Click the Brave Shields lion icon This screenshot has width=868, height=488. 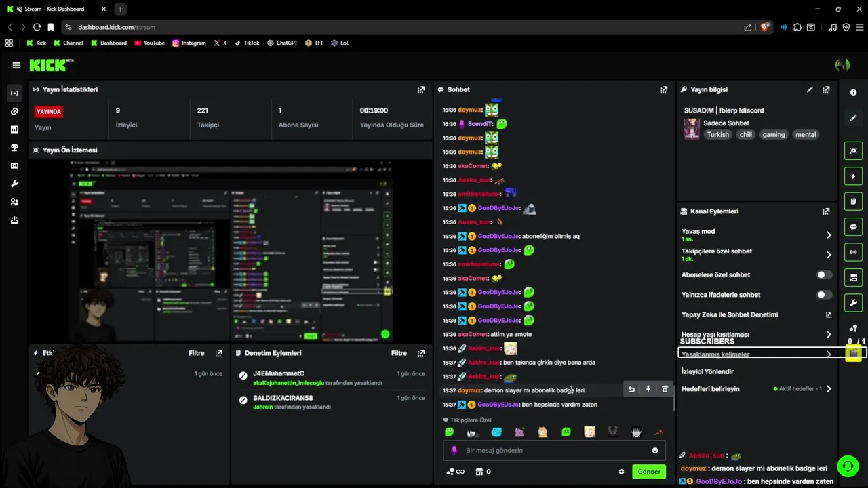click(765, 27)
